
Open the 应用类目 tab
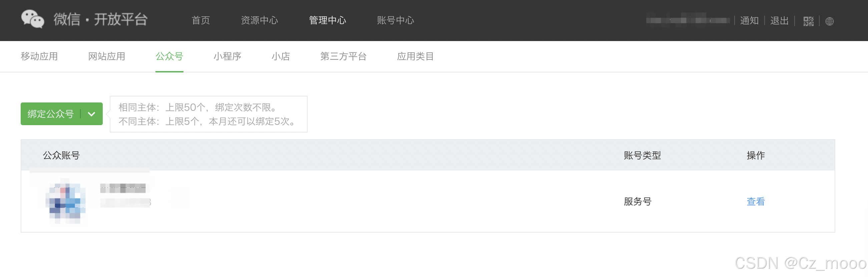(415, 56)
